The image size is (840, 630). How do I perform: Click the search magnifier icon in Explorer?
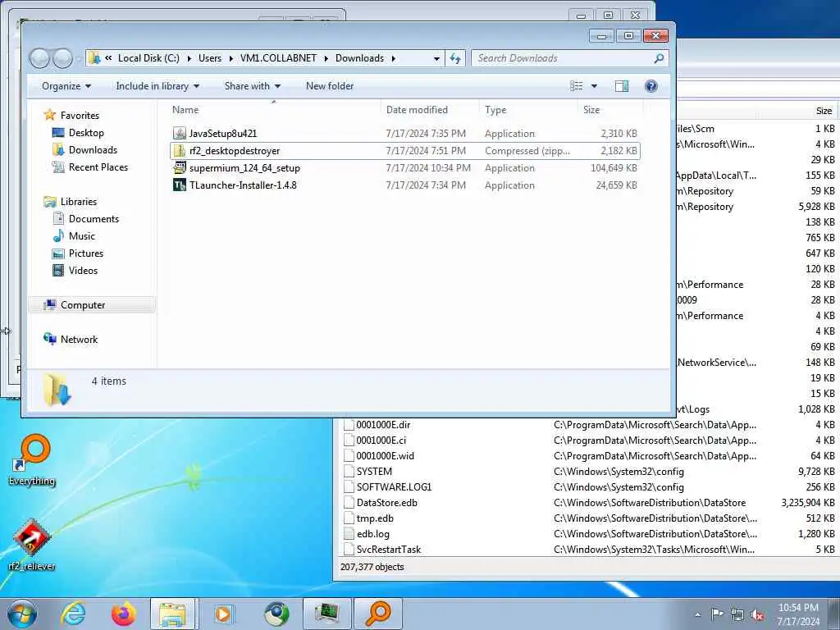coord(659,58)
